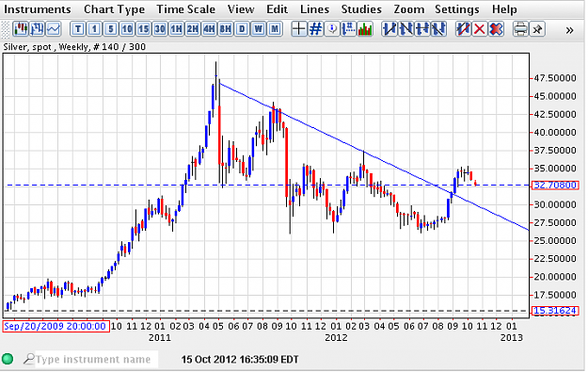
Task: Open the Lines menu
Action: click(x=314, y=9)
